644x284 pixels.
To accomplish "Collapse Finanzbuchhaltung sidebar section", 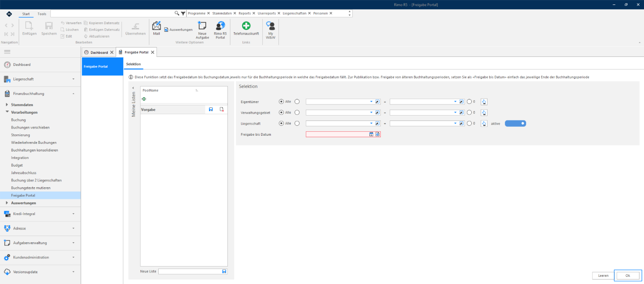I will point(40,94).
